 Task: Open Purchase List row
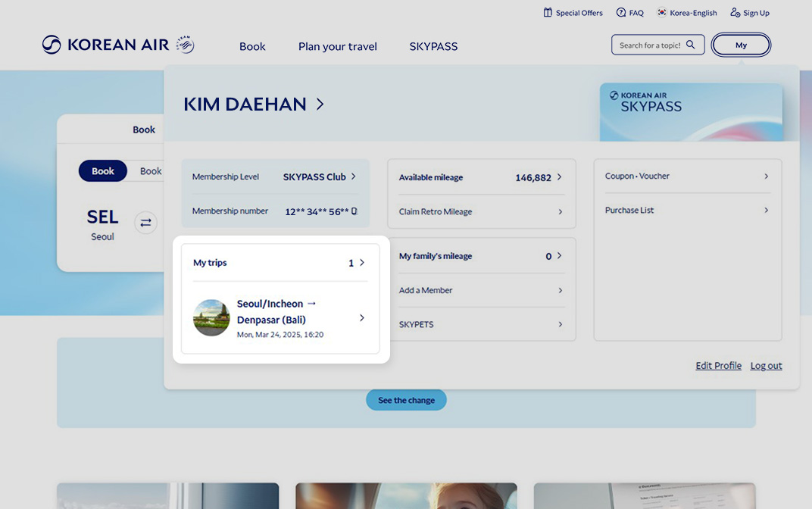688,211
